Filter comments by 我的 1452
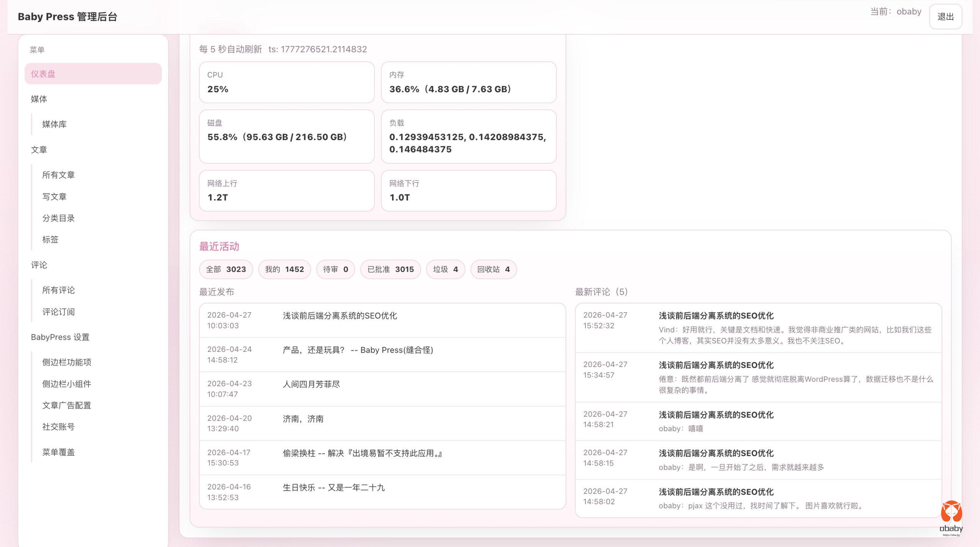 coord(284,269)
